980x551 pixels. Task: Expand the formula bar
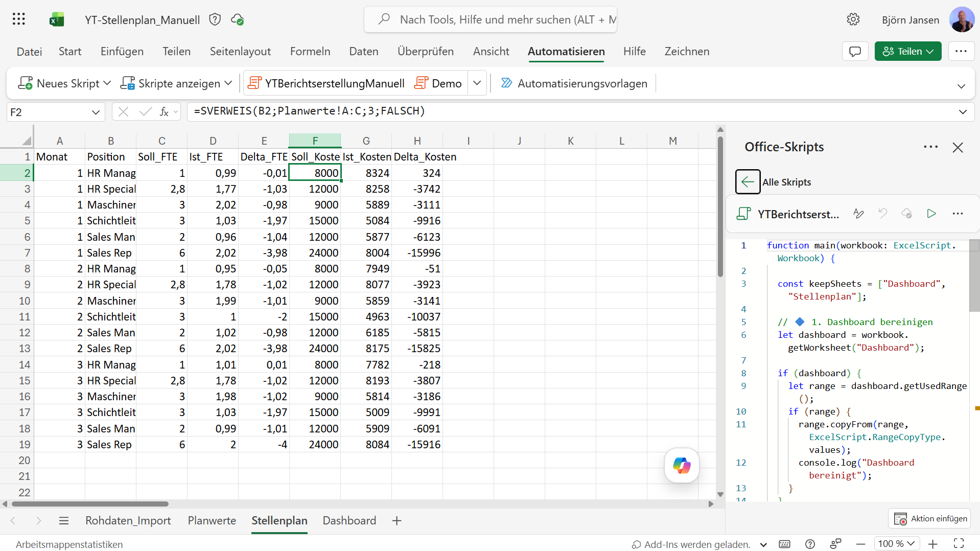tap(963, 111)
